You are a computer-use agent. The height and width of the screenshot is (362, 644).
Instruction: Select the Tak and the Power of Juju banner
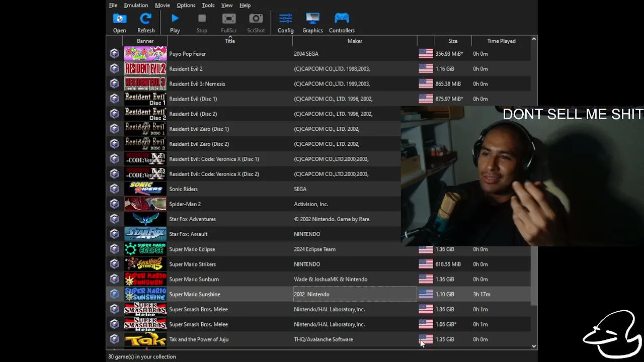coord(145,339)
